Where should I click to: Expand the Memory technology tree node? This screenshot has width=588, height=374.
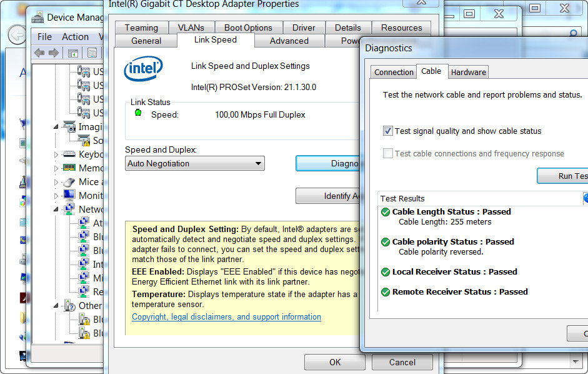click(x=56, y=168)
